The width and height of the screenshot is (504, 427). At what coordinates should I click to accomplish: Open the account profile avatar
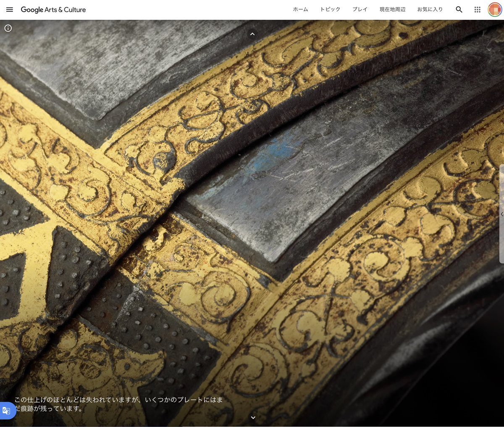tap(495, 10)
